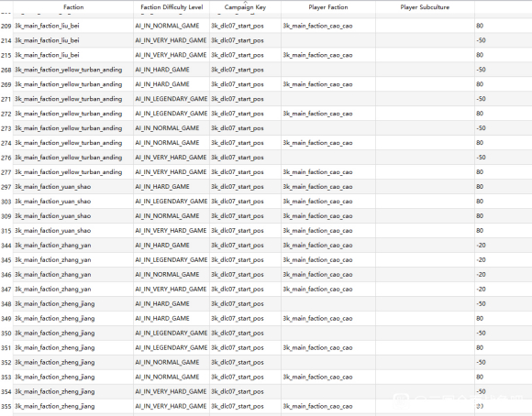The image size is (532, 416).
Task: Select row number 268
Action: click(x=6, y=70)
